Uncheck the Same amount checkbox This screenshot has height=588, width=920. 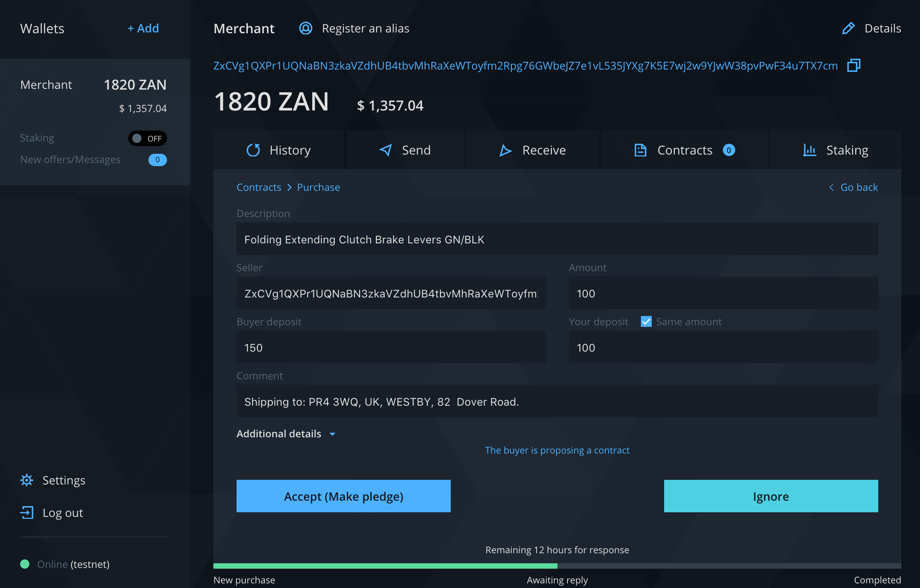pos(646,321)
